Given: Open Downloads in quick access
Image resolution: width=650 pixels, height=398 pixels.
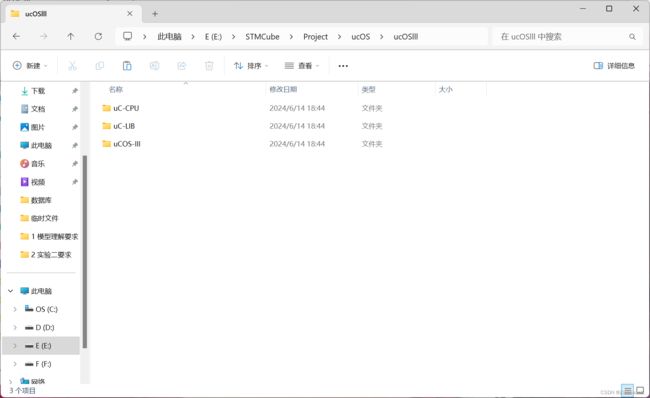Looking at the screenshot, I should click(x=38, y=91).
